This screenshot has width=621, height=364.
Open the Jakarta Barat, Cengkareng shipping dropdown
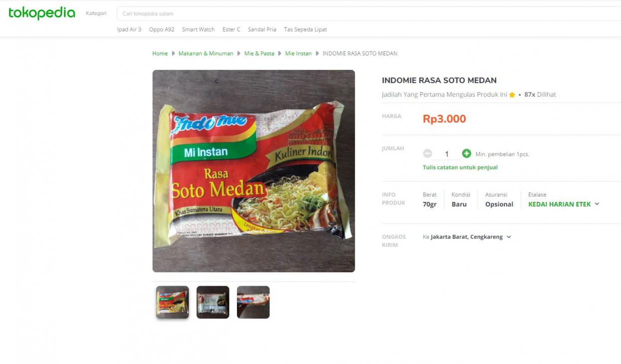click(508, 237)
